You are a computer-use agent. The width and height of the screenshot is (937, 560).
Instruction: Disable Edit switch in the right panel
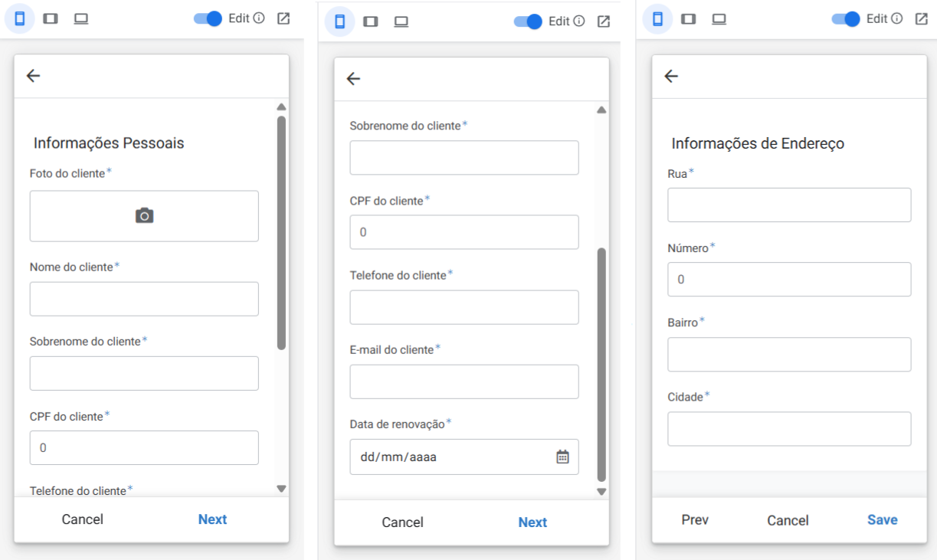click(846, 18)
